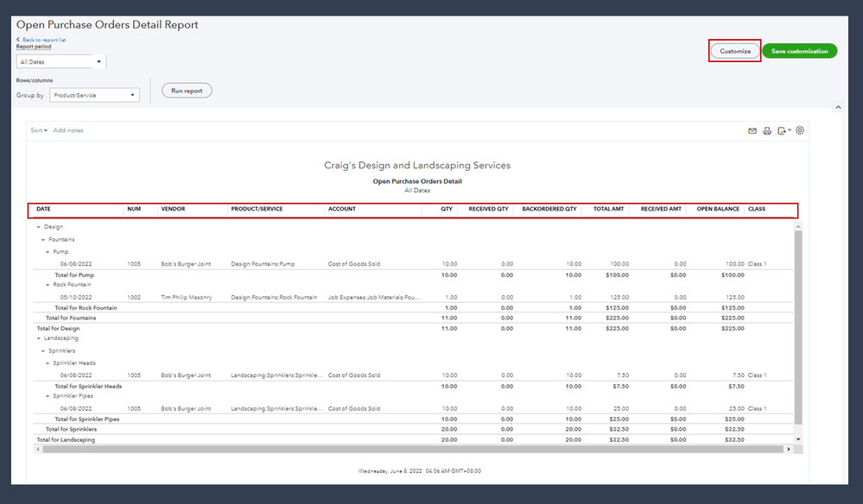This screenshot has height=504, width=863.
Task: Collapse the report header panel chevron
Action: coord(838,107)
